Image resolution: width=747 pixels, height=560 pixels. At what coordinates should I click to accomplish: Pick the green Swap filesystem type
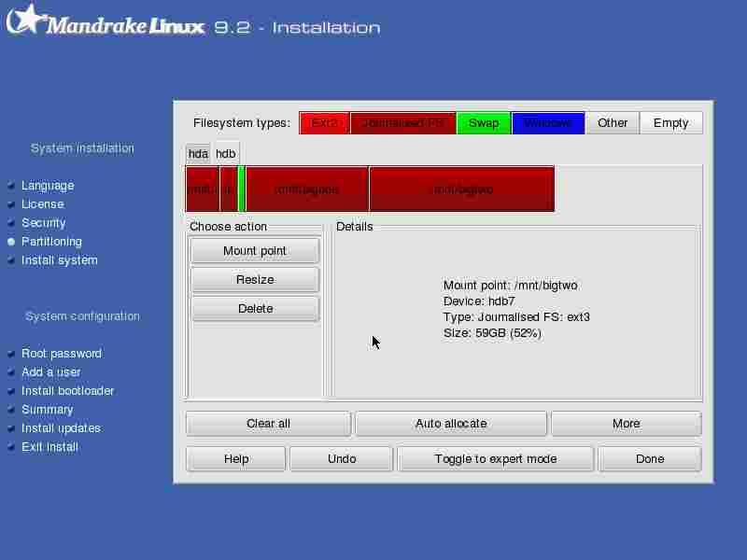pos(484,123)
